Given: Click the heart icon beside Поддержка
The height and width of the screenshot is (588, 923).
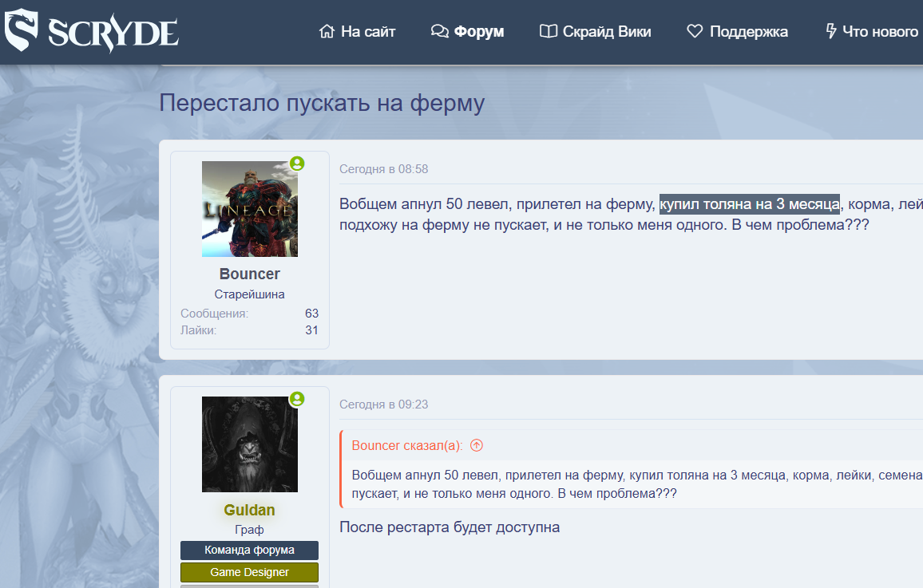Looking at the screenshot, I should pos(695,31).
